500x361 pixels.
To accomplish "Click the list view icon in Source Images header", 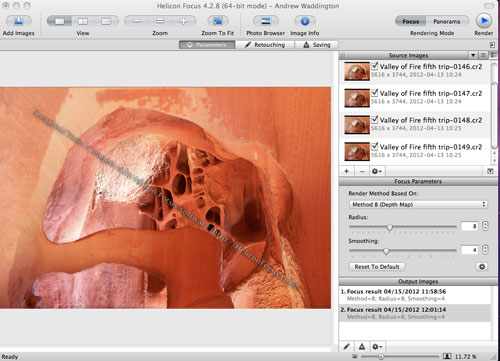I will [483, 55].
